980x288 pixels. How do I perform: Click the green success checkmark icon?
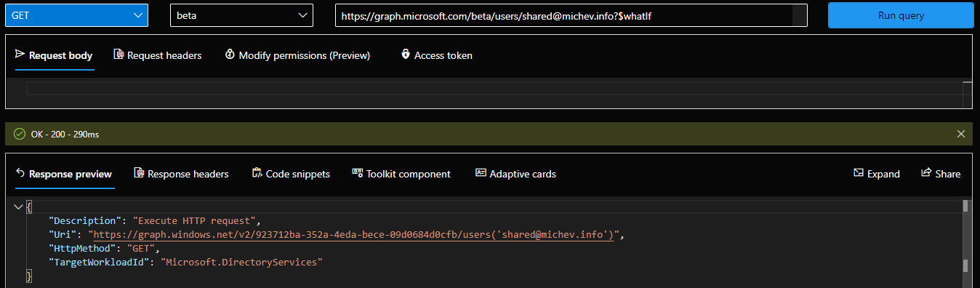click(x=20, y=134)
